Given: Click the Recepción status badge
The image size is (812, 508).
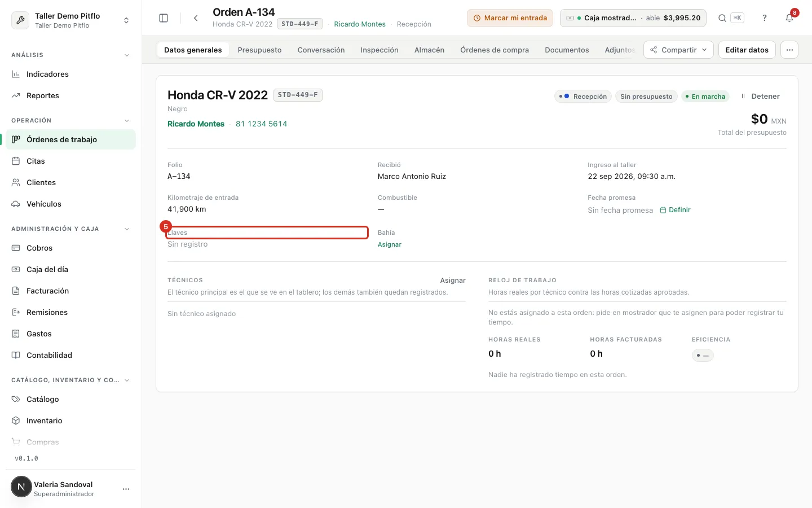Looking at the screenshot, I should coord(583,97).
